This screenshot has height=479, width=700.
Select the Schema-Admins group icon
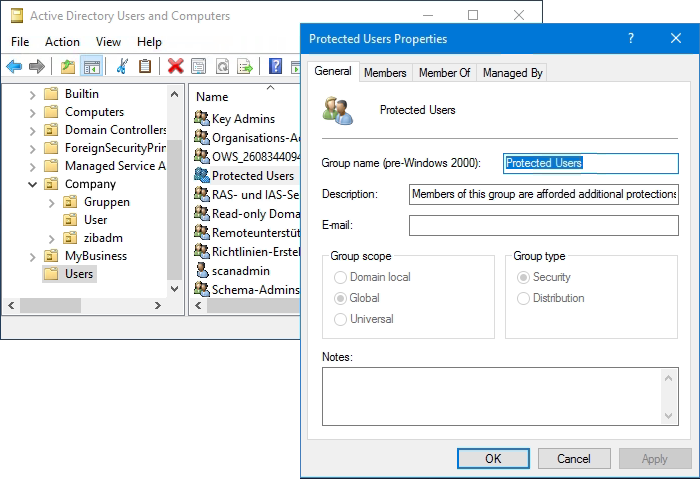click(x=202, y=289)
